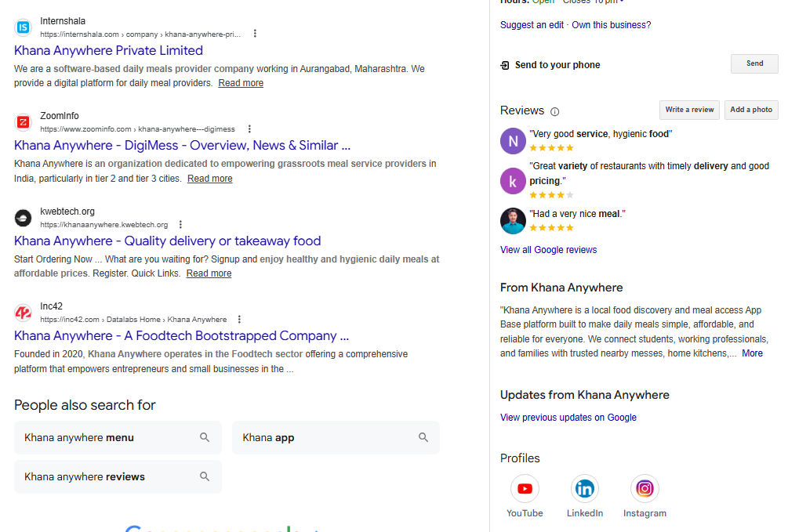Open Khana Anywhere Private Limited result
The width and height of the screenshot is (788, 532).
click(x=108, y=51)
